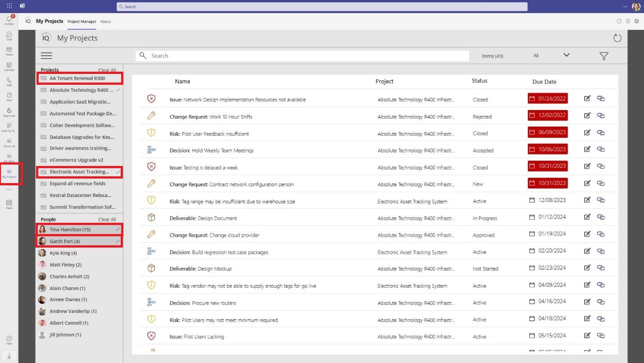Open Deliverable: Design Mockup row

(x=375, y=268)
